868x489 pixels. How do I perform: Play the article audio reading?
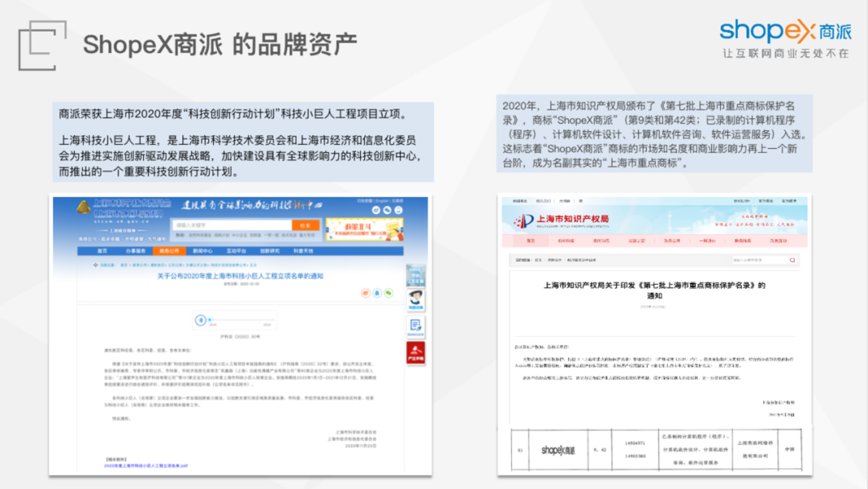(201, 320)
